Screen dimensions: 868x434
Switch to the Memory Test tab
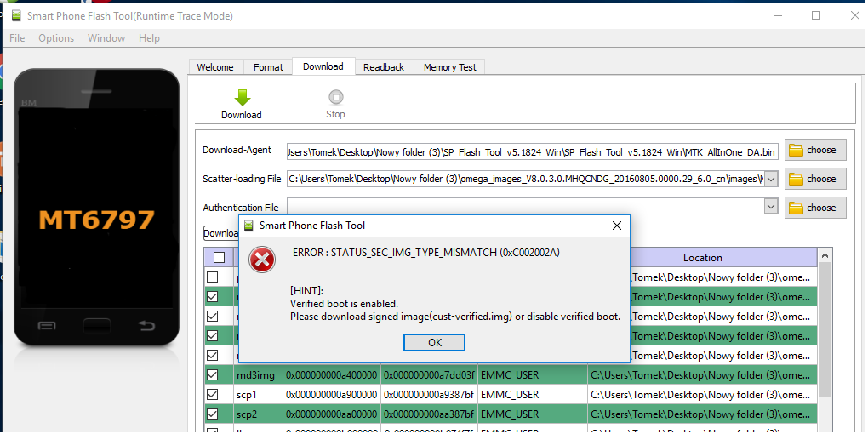[450, 67]
